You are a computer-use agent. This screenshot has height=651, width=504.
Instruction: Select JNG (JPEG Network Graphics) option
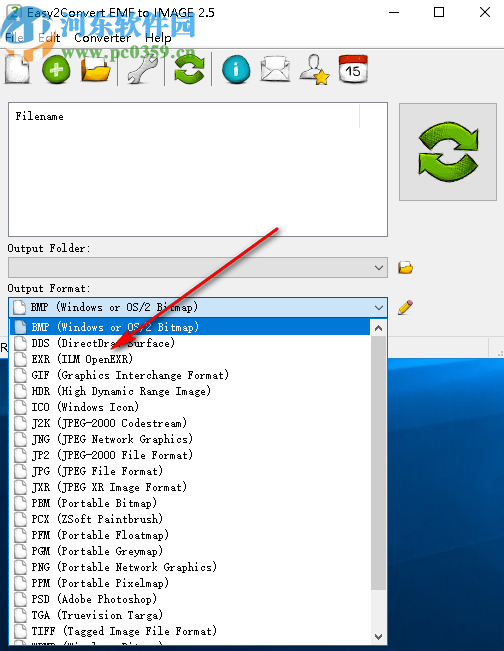tap(190, 439)
